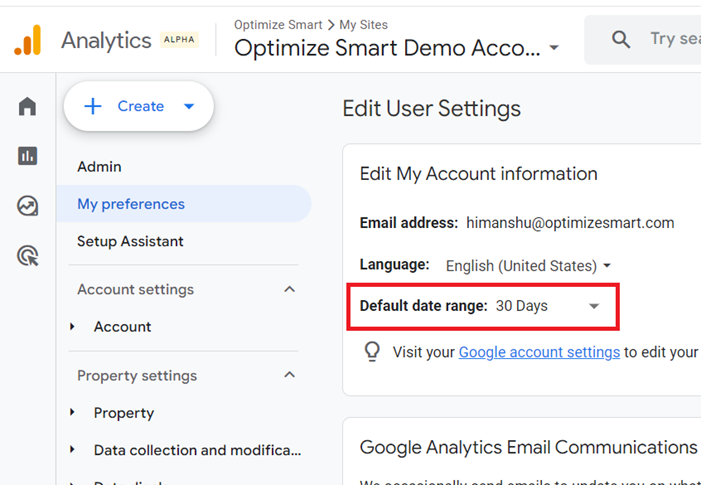Open the Language English (United States) dropdown
This screenshot has width=701, height=485.
pyautogui.click(x=528, y=266)
